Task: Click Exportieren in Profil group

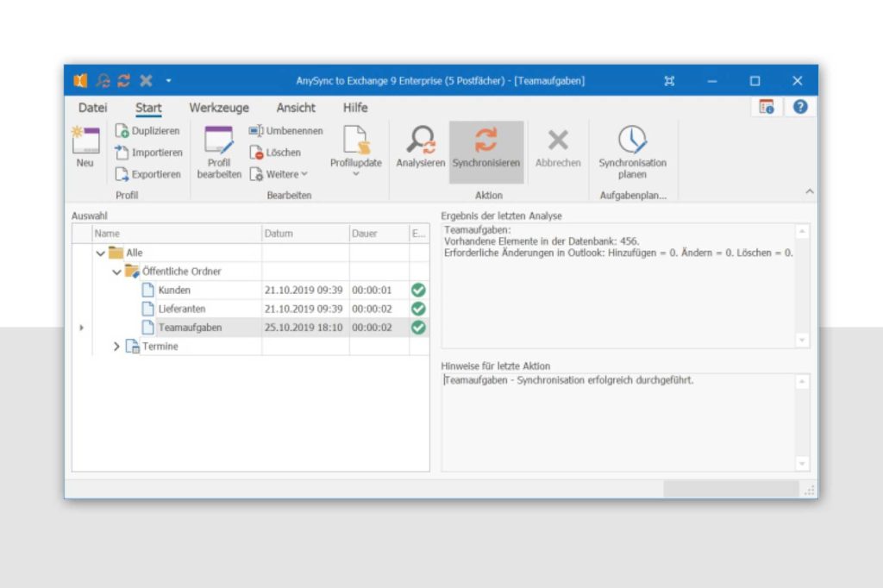Action: pyautogui.click(x=148, y=175)
